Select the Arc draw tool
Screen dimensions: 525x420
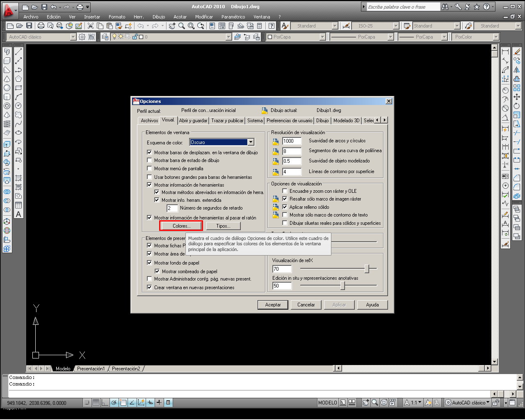[18, 97]
